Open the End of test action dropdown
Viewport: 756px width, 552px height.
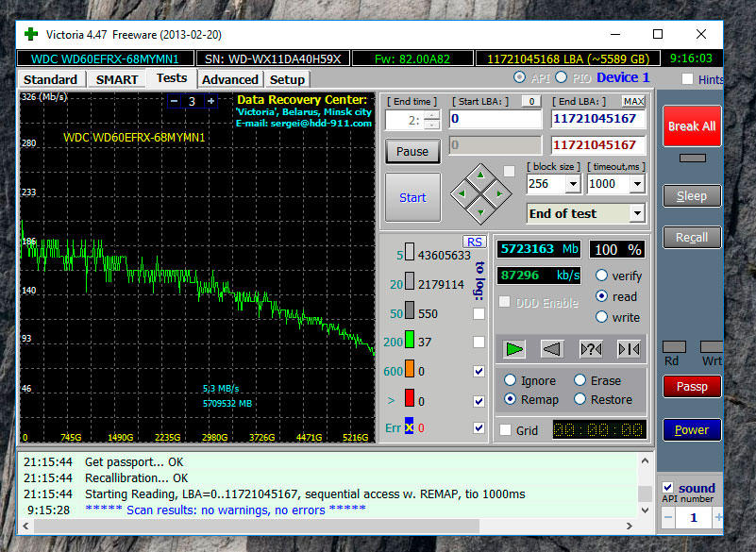pos(636,213)
